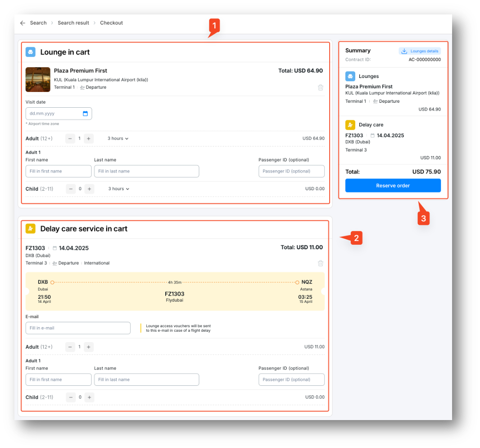Screen dimensions: 480x448
Task: Download Lounges details from Summary
Action: (420, 51)
